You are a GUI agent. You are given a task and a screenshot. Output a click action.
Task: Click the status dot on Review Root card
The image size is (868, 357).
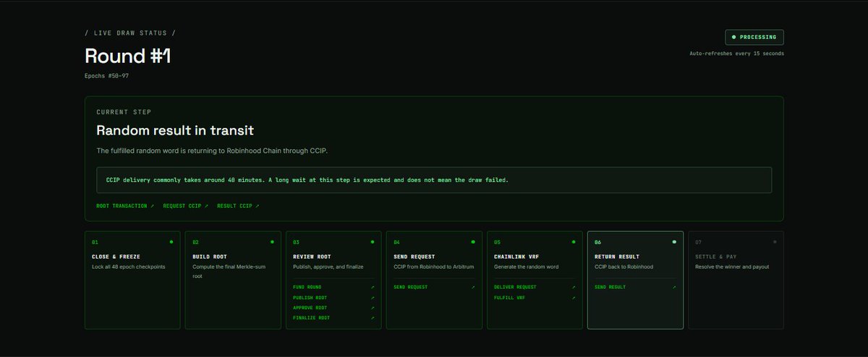[373, 242]
